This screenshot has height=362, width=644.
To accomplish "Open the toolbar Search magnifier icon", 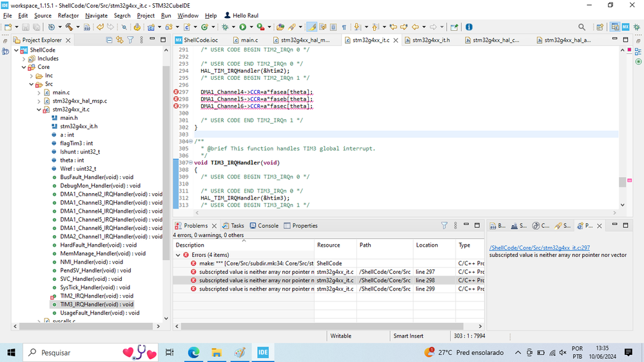I will pos(581,27).
